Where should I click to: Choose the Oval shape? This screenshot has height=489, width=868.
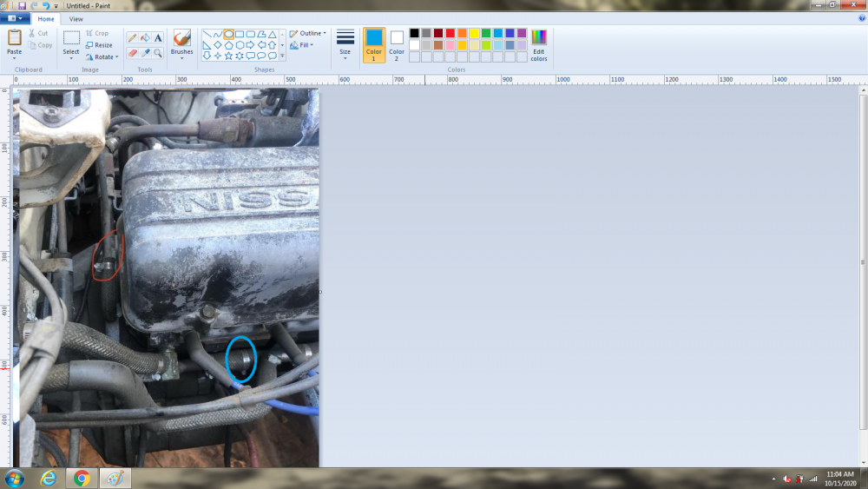pos(228,35)
